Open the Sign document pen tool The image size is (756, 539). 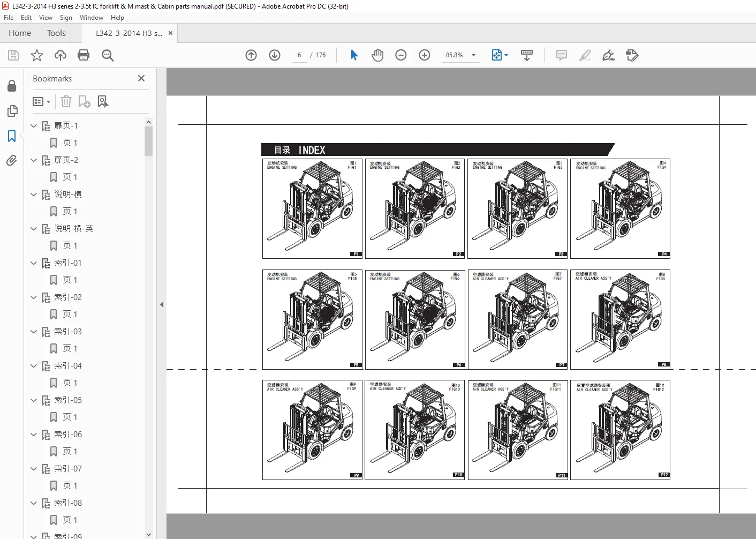point(609,55)
